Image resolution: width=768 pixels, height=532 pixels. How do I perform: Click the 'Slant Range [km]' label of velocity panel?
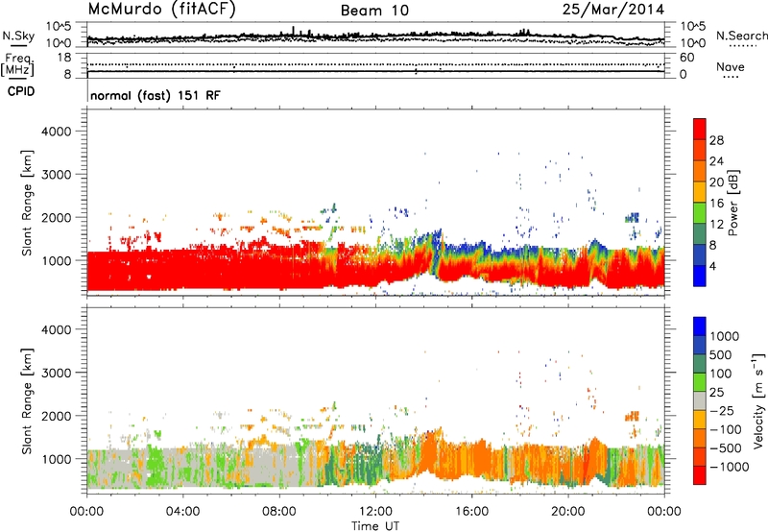[x=27, y=401]
